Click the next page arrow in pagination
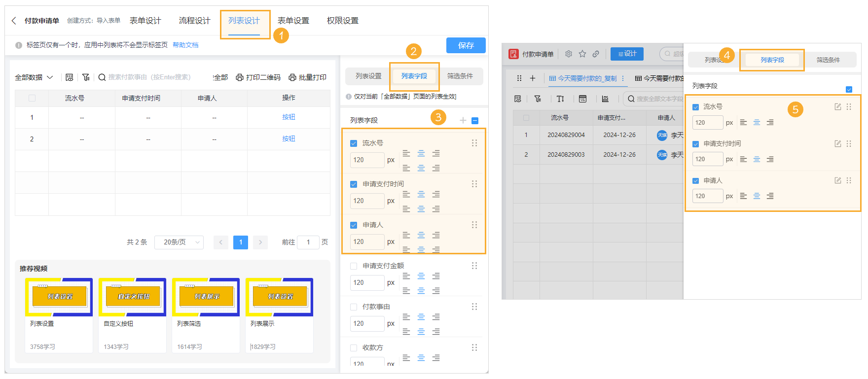868x379 pixels. tap(260, 242)
